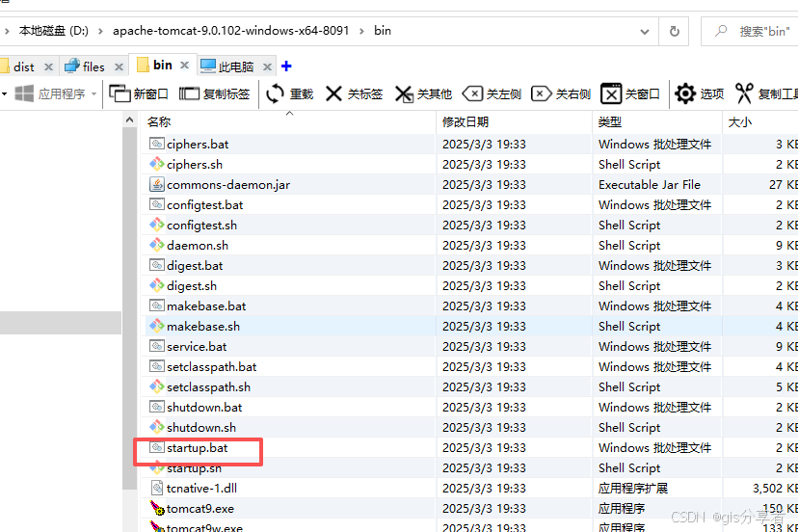798x532 pixels.
Task: Navigate to apache-tomcat-9.0.102-windows-x64-8091 breadcrumb folder
Action: coord(230,31)
